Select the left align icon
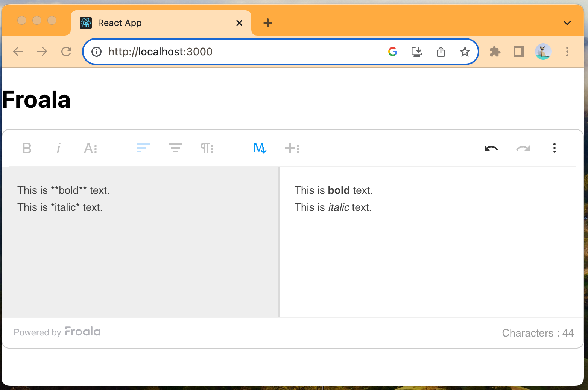This screenshot has height=390, width=588. (x=143, y=148)
